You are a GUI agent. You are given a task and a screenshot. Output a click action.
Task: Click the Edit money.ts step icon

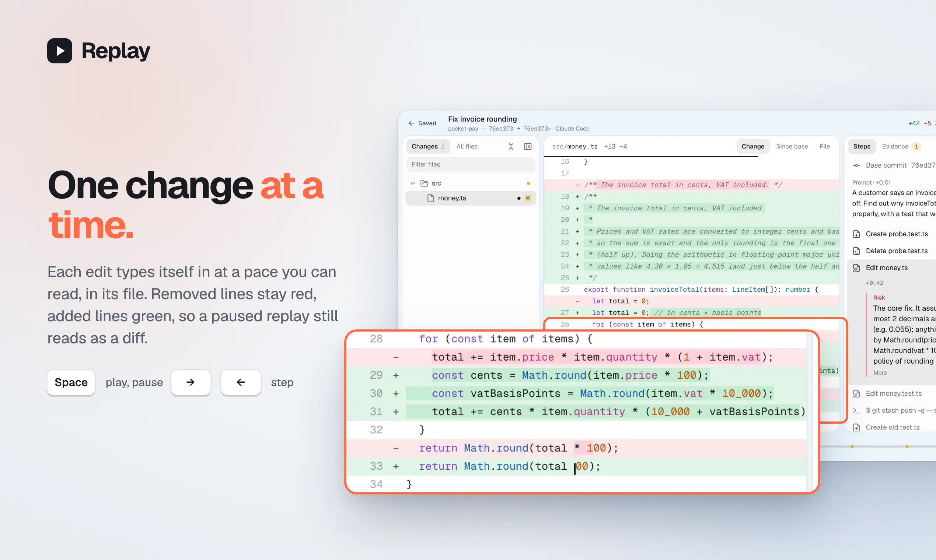pyautogui.click(x=856, y=268)
